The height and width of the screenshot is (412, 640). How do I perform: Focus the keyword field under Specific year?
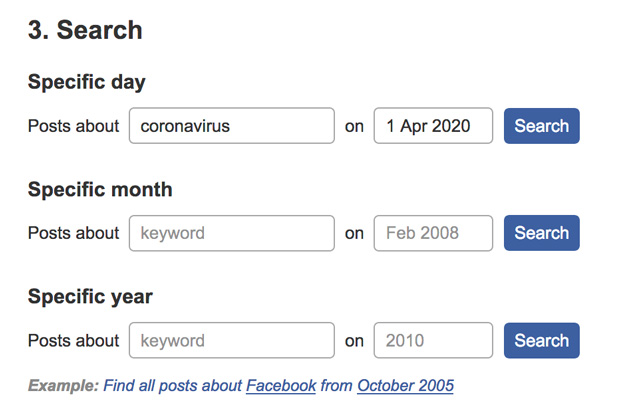point(231,340)
